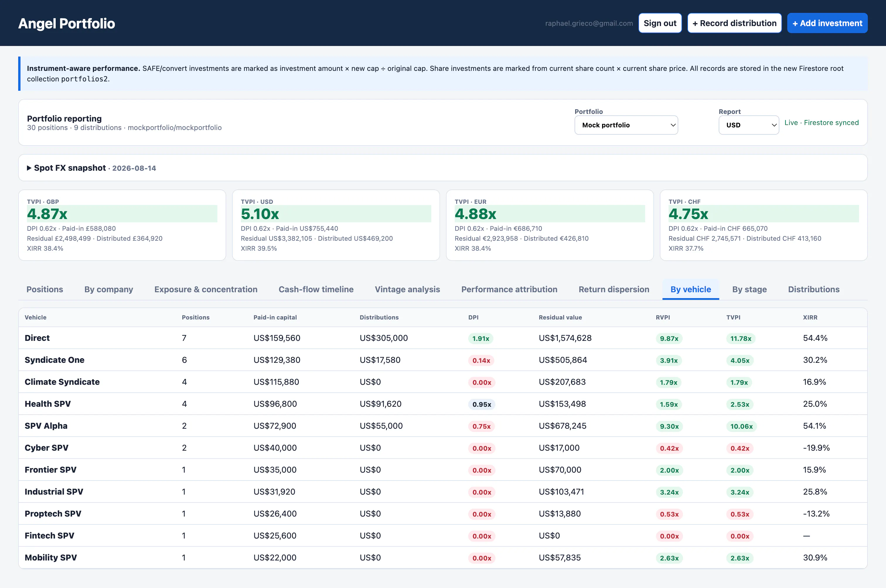Click the TVPI column header
Screen dimensions: 886x588
[733, 317]
